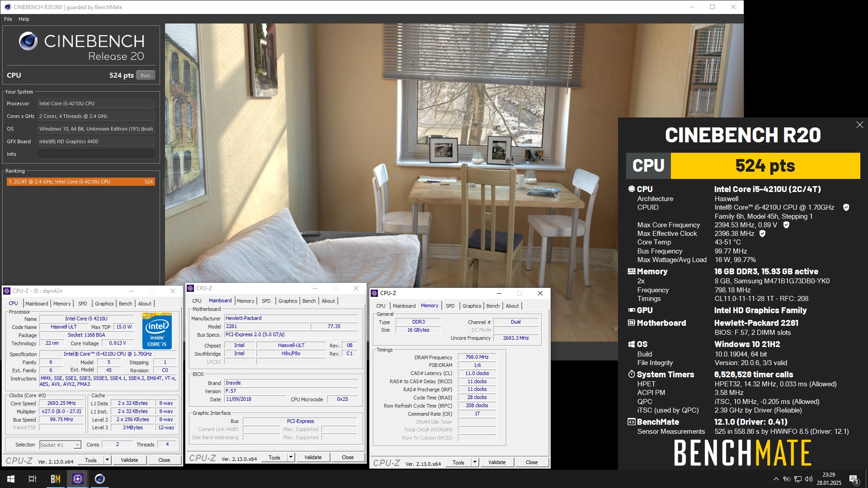Viewport: 868px width, 488px height.
Task: Click the Windows OS icon in BenchMate panel
Action: [x=632, y=344]
